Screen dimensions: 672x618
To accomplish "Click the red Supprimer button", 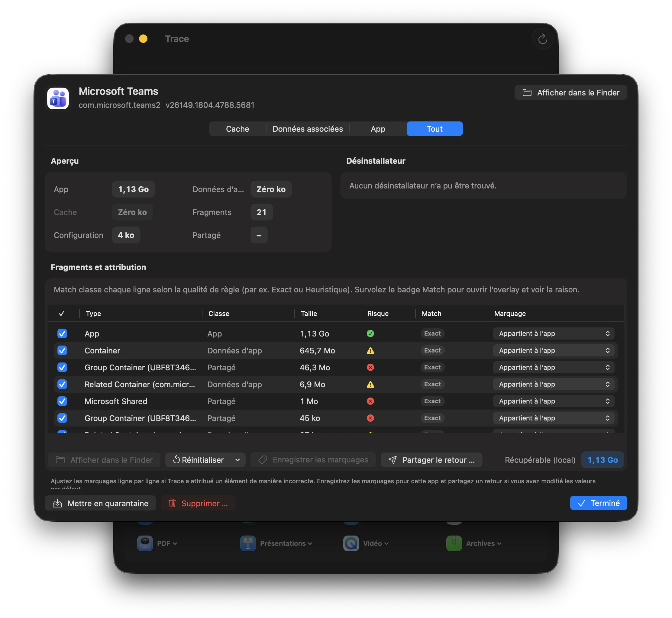I will tap(198, 503).
